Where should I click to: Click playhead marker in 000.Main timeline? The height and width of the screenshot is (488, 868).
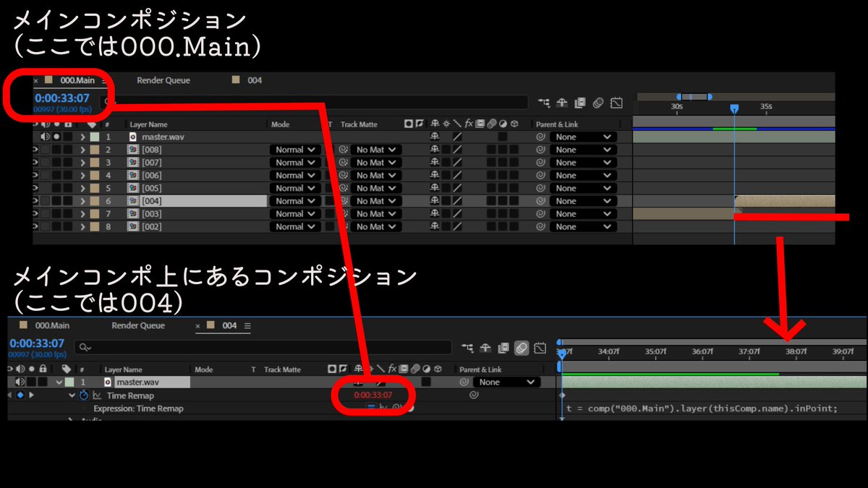click(734, 108)
